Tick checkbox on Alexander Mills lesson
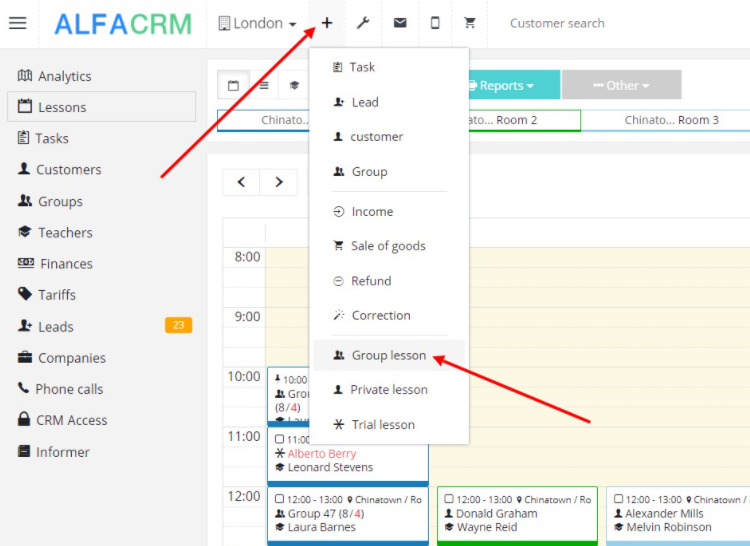Screen dimensions: 750x546 [618, 499]
